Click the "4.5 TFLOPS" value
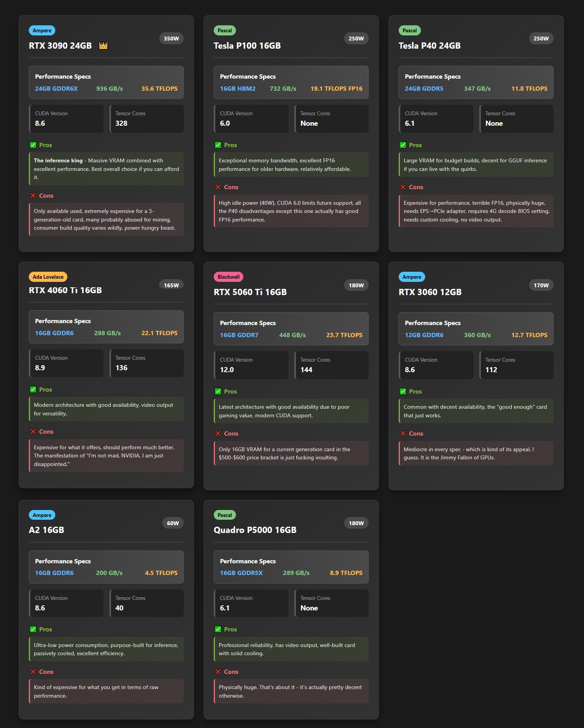 coord(161,573)
